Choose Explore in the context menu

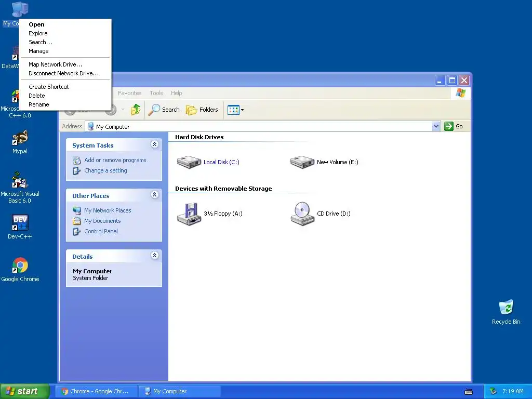point(65,33)
